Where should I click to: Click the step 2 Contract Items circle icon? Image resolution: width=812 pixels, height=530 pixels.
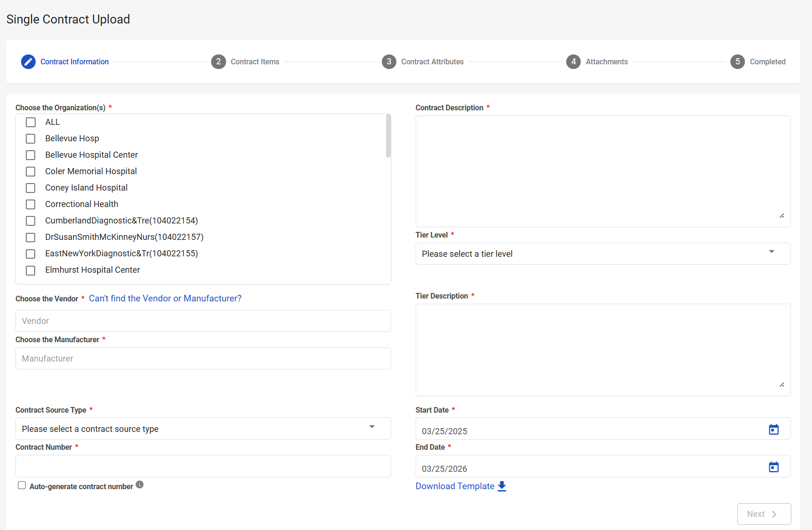point(218,62)
